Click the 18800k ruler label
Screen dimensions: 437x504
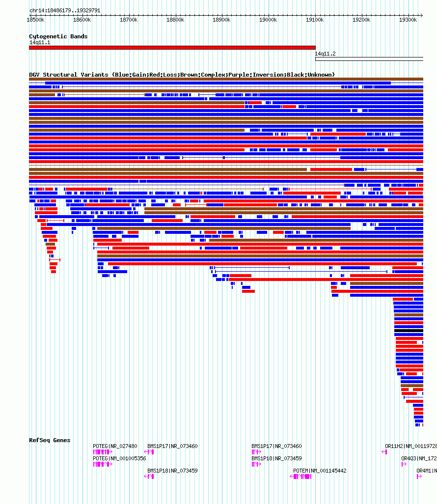point(175,20)
